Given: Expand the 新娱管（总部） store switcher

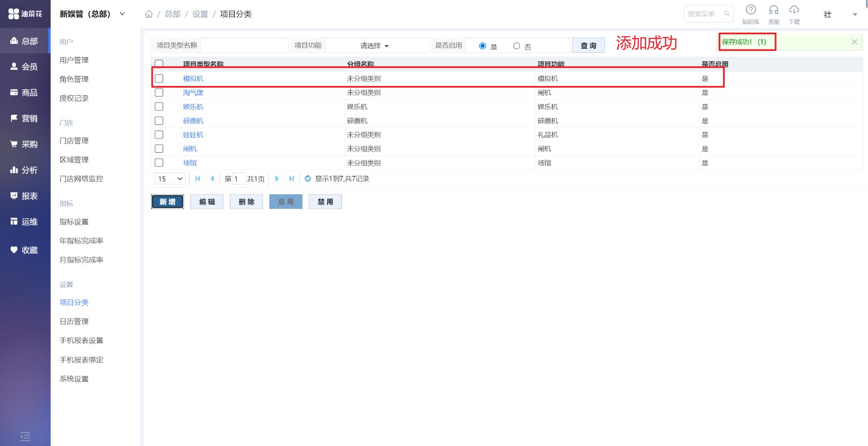Looking at the screenshot, I should [122, 14].
